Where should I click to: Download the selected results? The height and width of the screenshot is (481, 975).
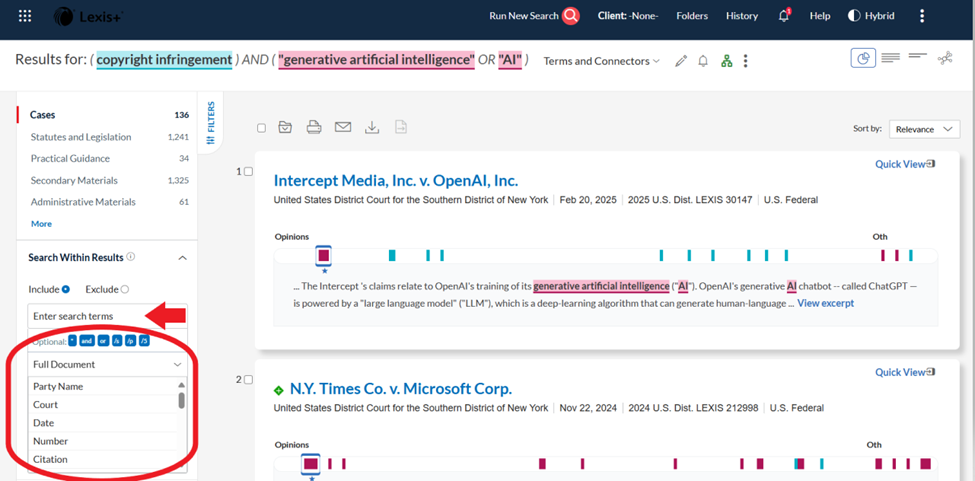pos(372,127)
